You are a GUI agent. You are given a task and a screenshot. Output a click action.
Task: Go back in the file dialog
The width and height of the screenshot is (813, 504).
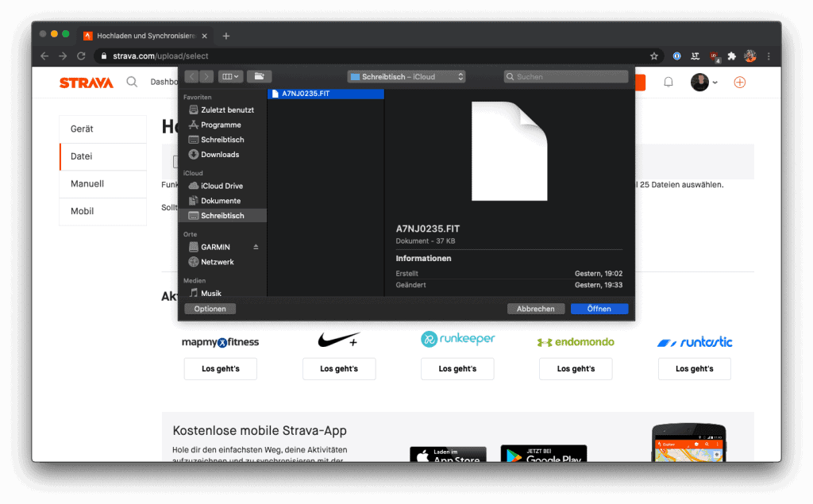click(x=191, y=77)
